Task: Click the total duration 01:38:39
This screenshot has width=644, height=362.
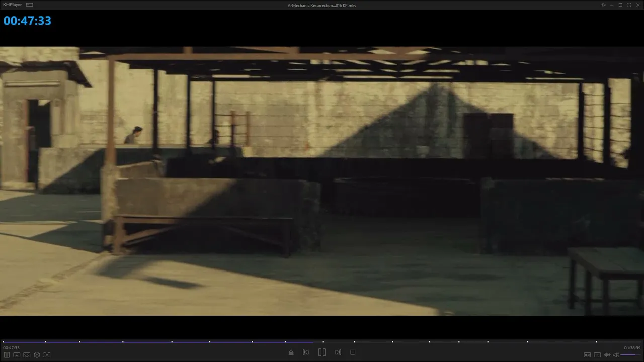Action: (632, 348)
